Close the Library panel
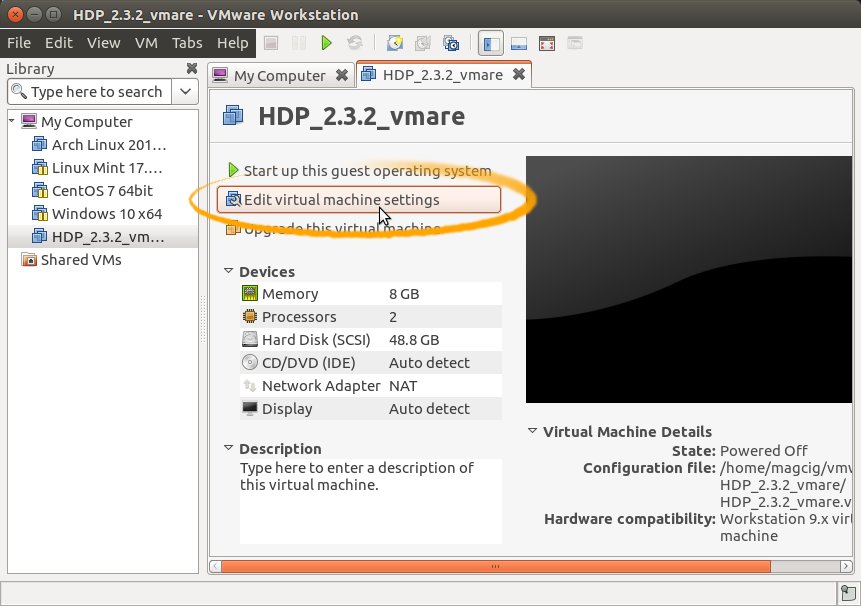This screenshot has width=861, height=606. point(192,68)
